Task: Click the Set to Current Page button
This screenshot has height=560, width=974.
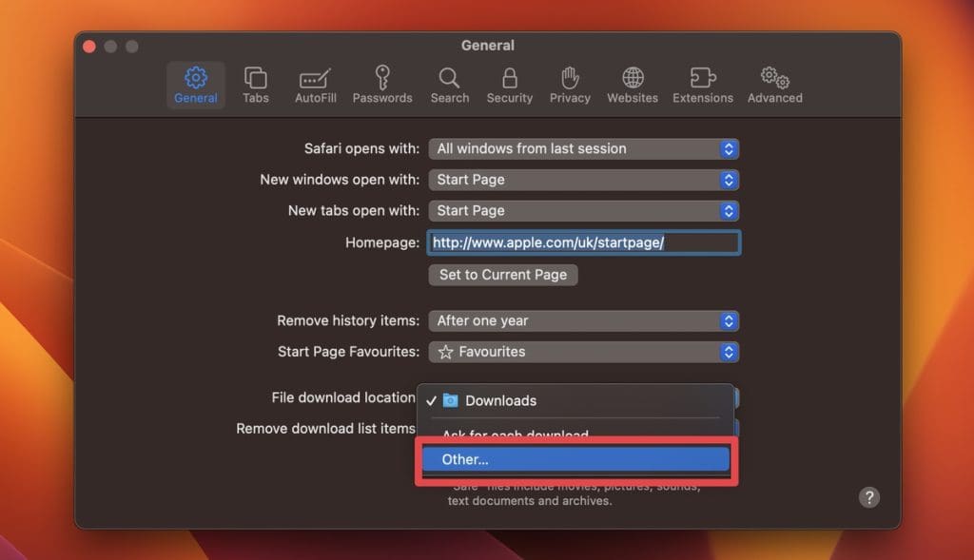Action: pyautogui.click(x=503, y=275)
